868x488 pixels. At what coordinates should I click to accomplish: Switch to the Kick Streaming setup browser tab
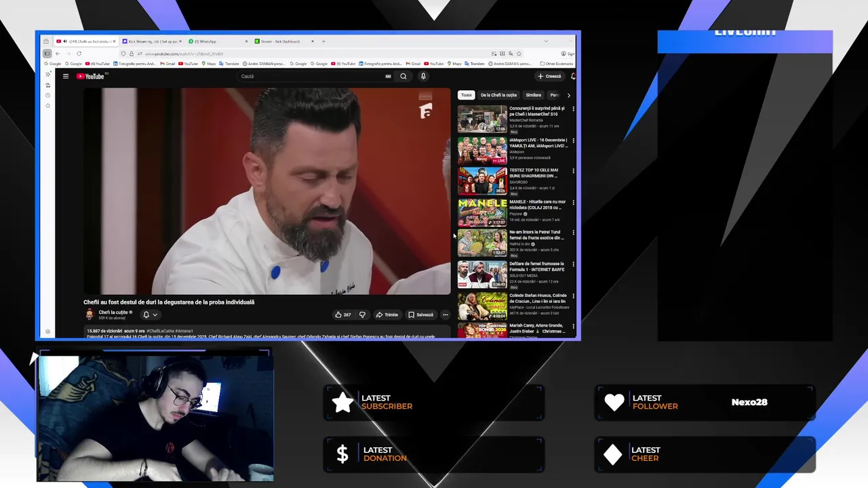pyautogui.click(x=152, y=41)
